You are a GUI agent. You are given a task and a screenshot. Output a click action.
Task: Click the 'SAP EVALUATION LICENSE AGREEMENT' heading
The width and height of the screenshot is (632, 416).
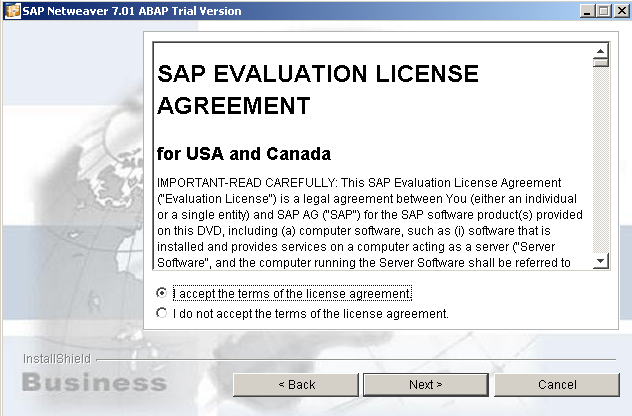pos(318,89)
